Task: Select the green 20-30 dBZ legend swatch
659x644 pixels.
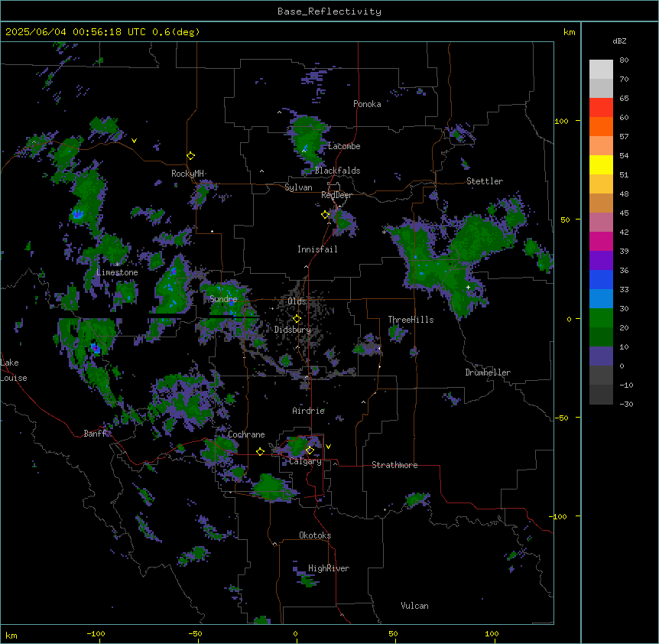Action: 601,318
